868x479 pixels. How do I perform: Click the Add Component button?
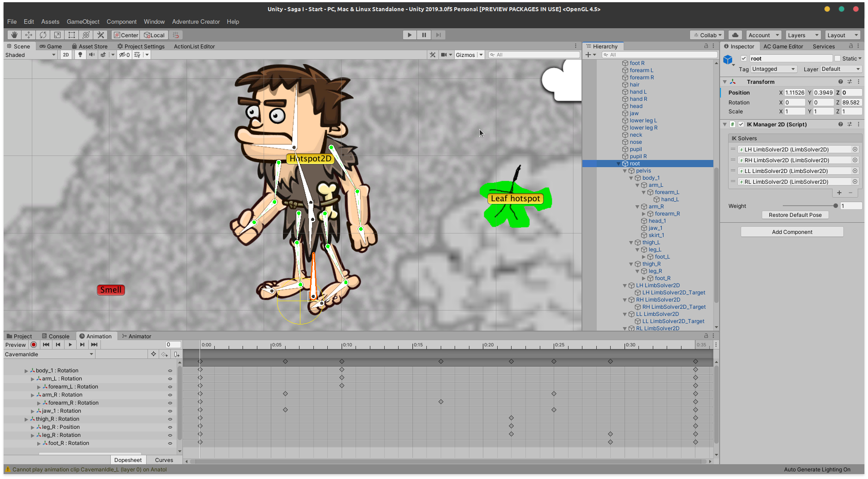(x=792, y=232)
